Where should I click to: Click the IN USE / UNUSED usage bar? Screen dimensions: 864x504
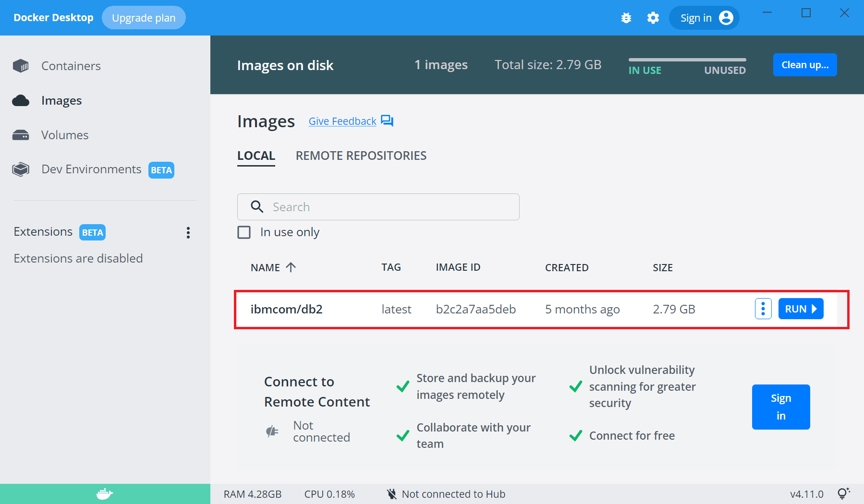tap(687, 60)
